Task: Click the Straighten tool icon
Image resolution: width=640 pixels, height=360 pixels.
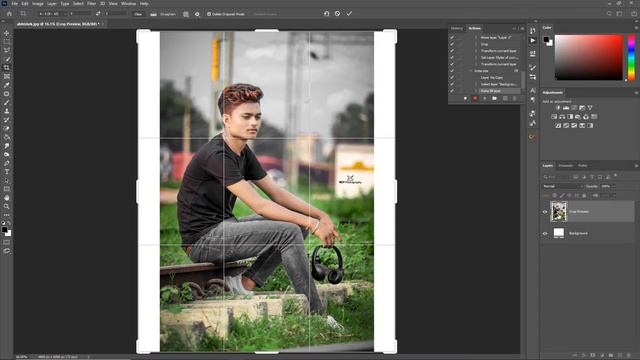Action: 153,14
